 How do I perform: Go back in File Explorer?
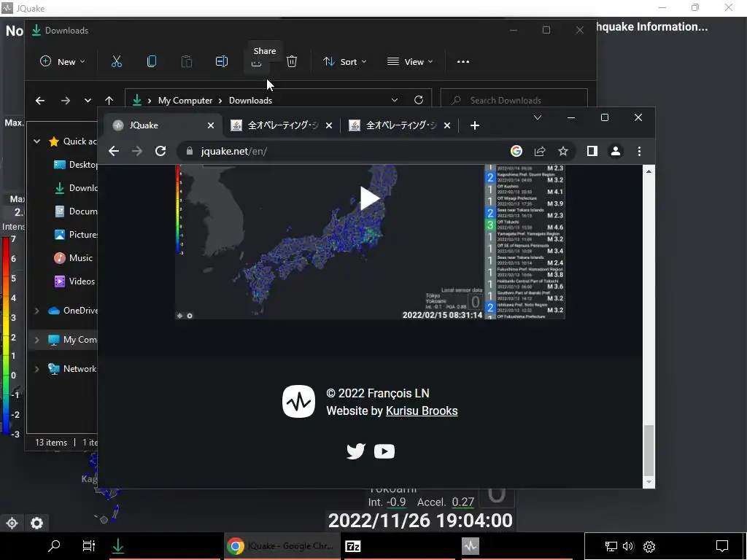[x=40, y=101]
